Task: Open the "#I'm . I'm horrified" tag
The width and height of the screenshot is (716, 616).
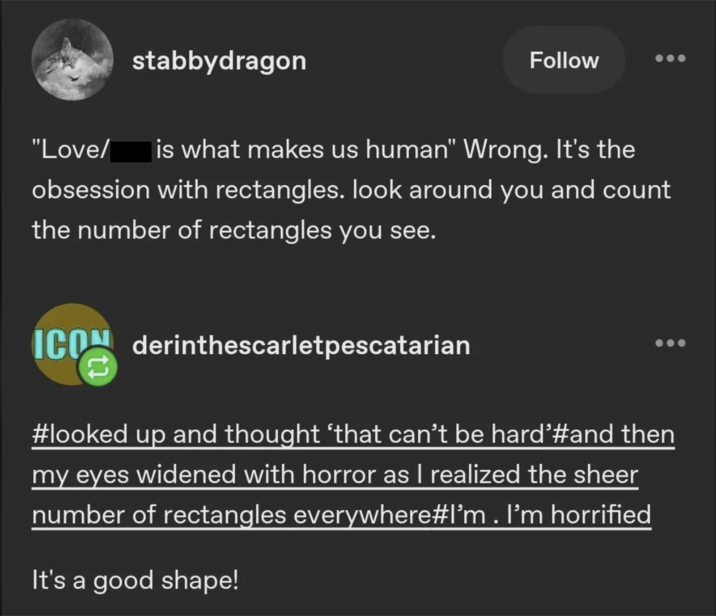Action: coord(541,515)
